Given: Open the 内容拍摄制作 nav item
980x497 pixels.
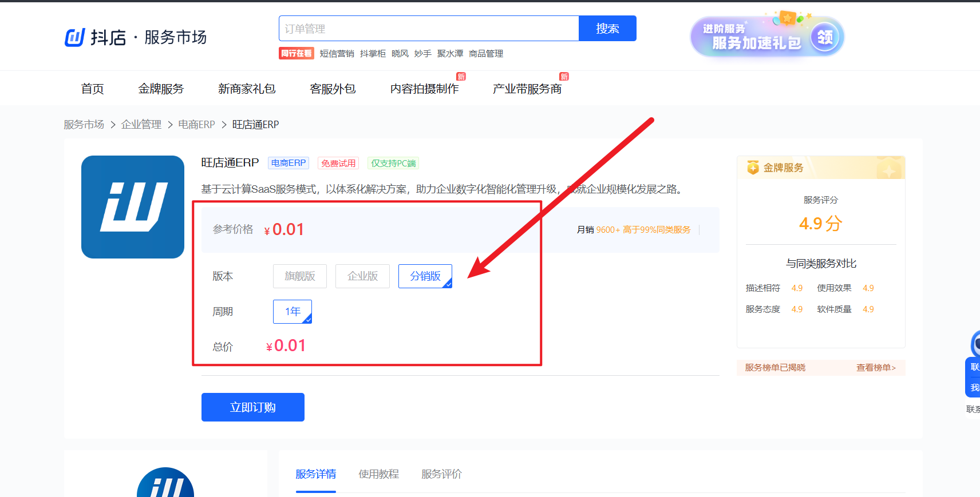Looking at the screenshot, I should click(424, 89).
